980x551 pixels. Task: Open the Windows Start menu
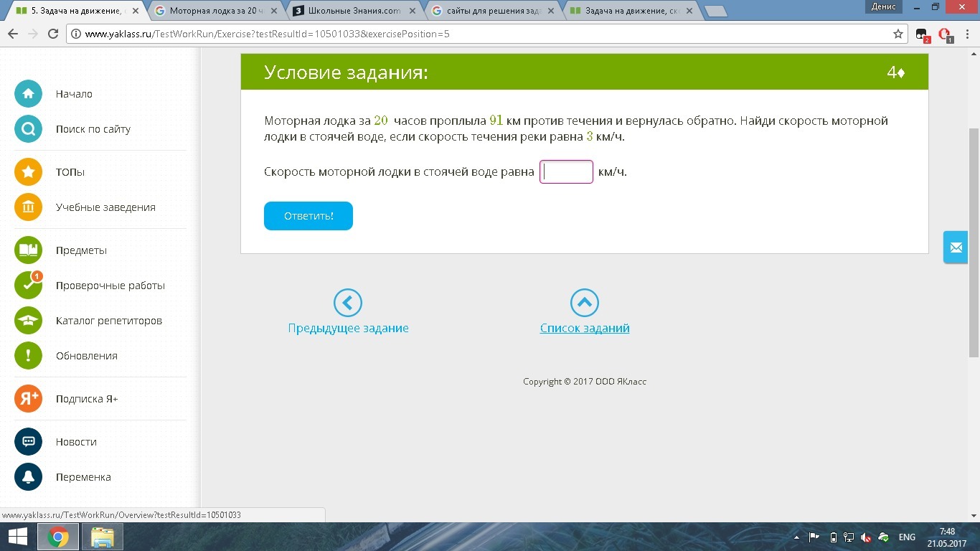17,537
